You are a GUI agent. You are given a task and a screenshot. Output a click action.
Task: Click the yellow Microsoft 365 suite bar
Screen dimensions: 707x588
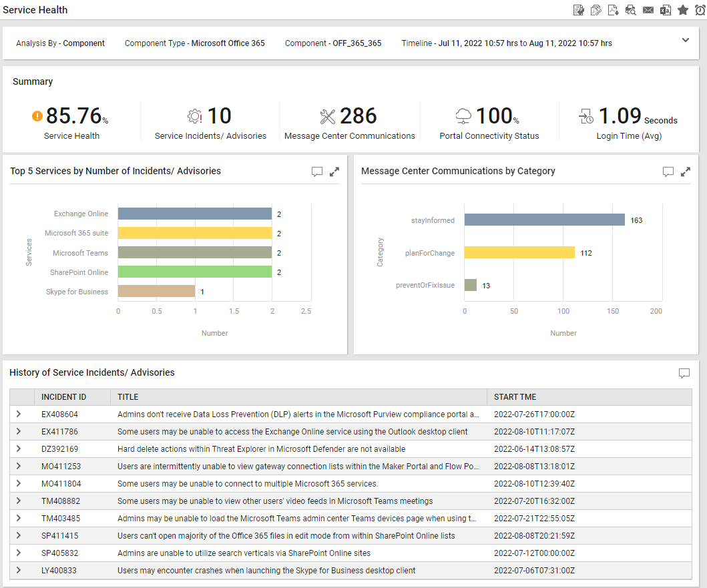(x=195, y=233)
